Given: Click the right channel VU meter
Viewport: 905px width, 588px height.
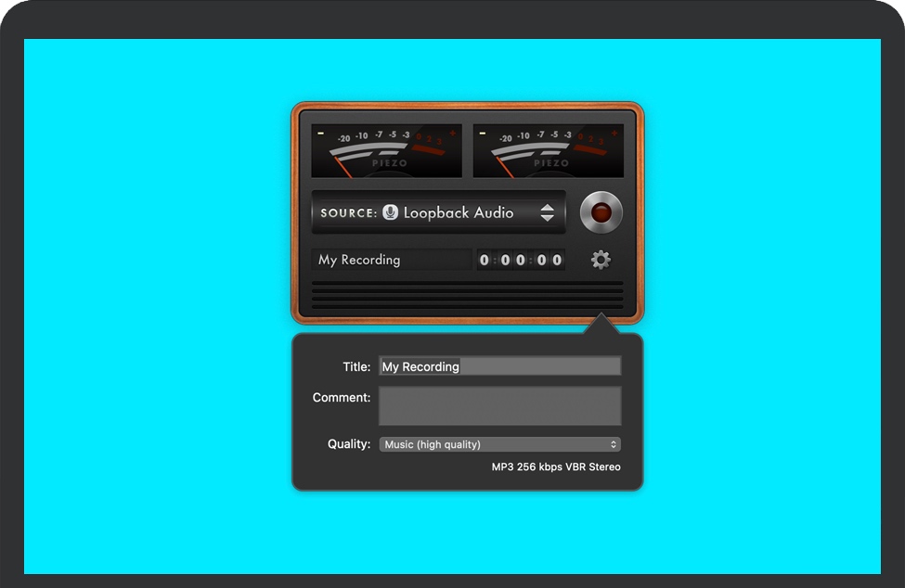Looking at the screenshot, I should (548, 151).
